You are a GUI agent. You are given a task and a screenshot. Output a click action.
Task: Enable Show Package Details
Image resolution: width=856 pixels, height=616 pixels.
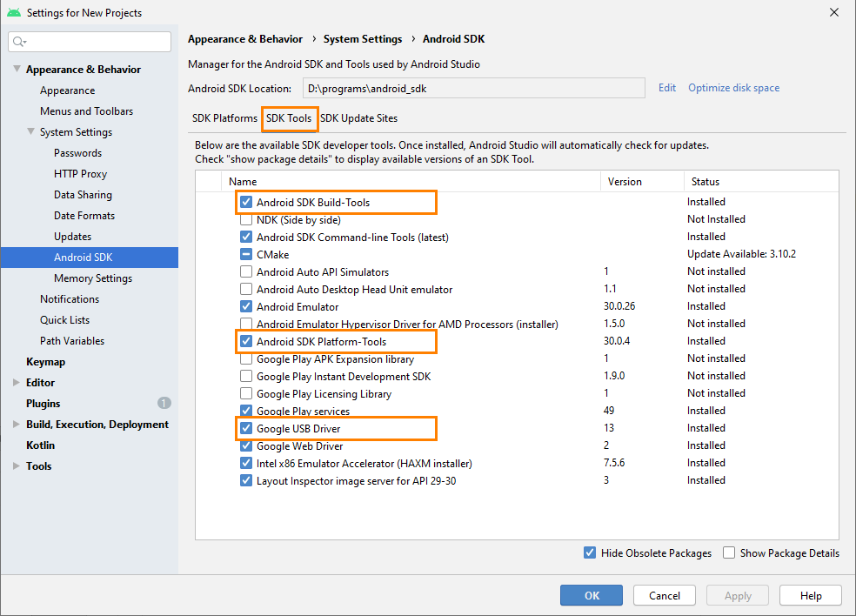point(728,552)
